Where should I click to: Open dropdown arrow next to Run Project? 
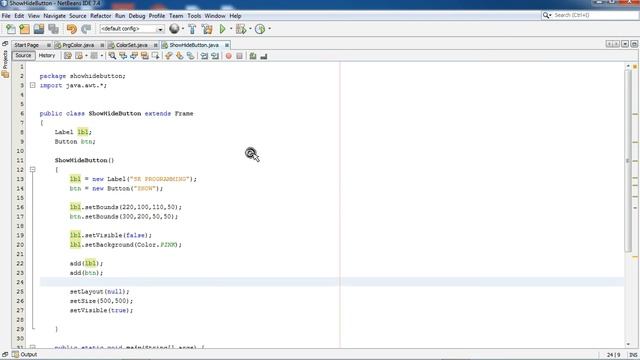[231, 29]
